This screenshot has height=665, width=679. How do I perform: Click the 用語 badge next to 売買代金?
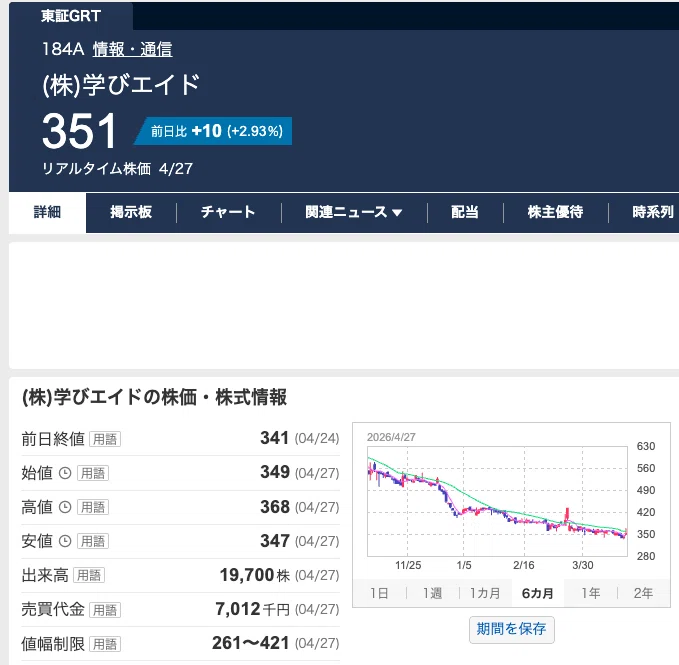tap(105, 610)
